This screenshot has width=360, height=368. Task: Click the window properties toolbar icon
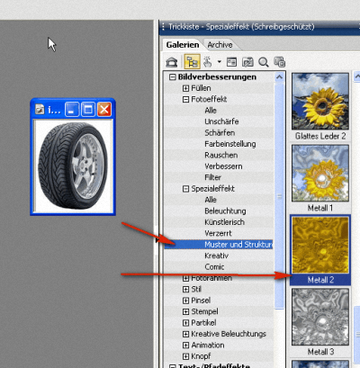232,62
